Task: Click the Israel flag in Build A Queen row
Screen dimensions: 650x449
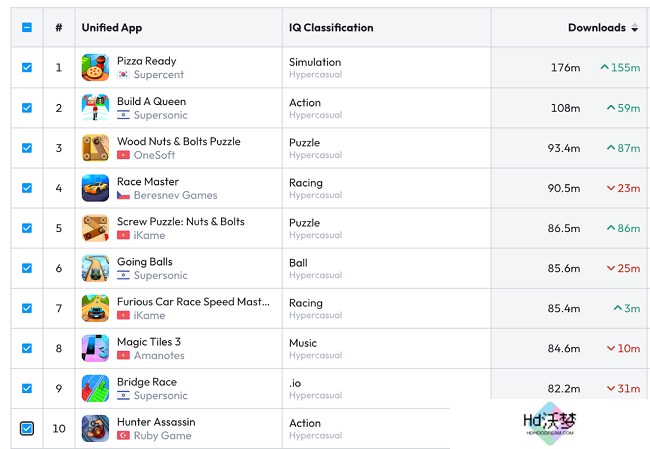Action: click(x=123, y=115)
